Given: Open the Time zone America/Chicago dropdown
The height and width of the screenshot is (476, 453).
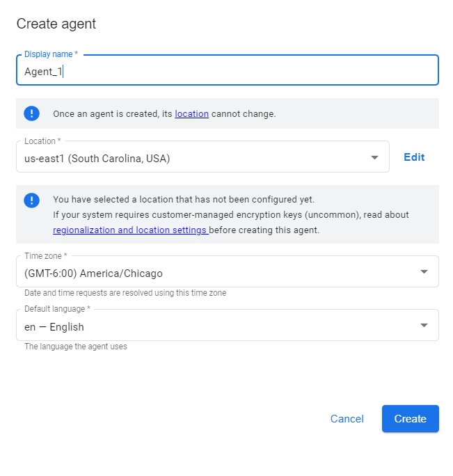Looking at the screenshot, I should (x=227, y=271).
